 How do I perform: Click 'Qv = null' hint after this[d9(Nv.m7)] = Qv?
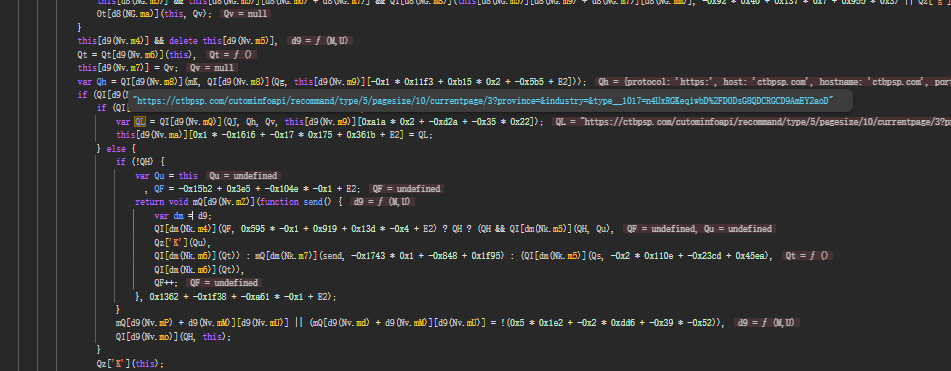point(212,68)
